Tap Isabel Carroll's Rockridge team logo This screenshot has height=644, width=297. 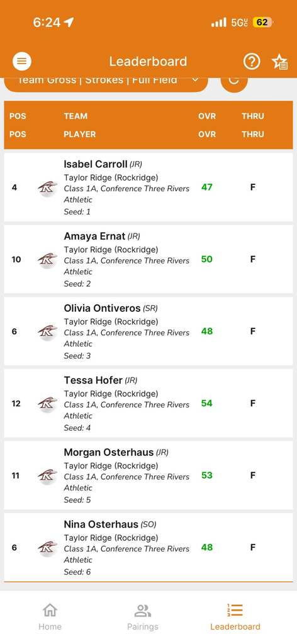click(47, 187)
